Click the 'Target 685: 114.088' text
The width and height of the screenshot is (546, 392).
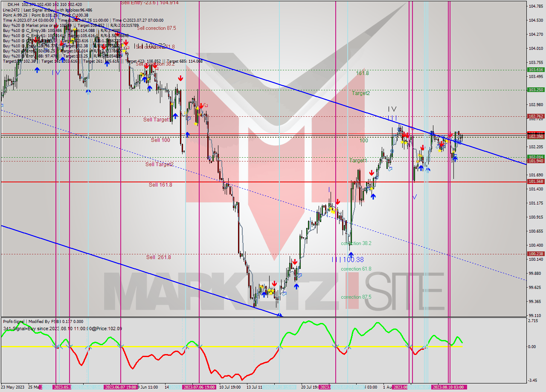coord(184,61)
